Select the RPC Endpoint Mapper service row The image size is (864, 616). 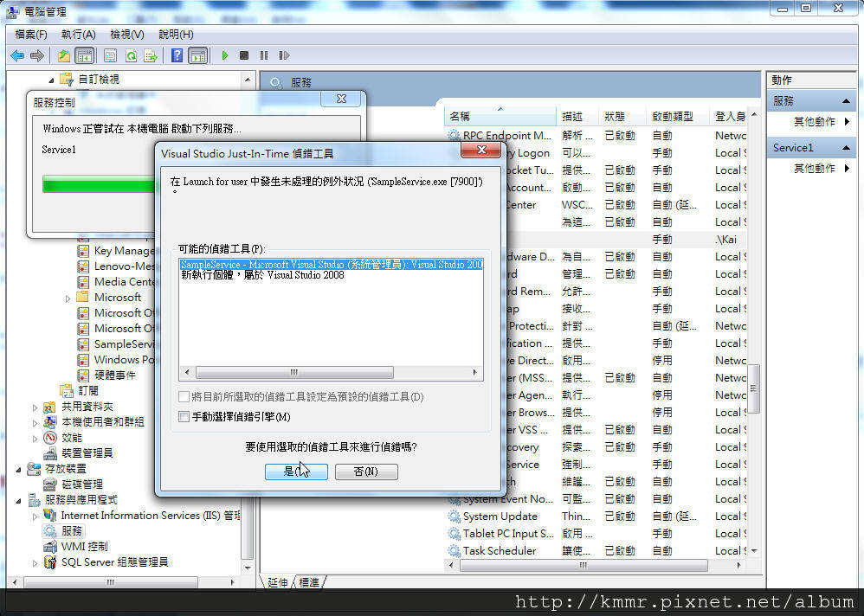pos(596,136)
